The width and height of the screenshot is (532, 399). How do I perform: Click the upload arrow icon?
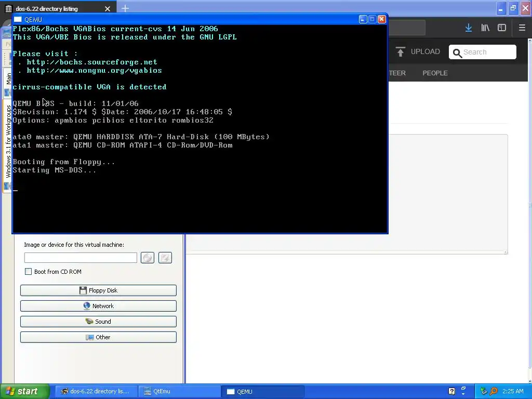click(x=401, y=51)
